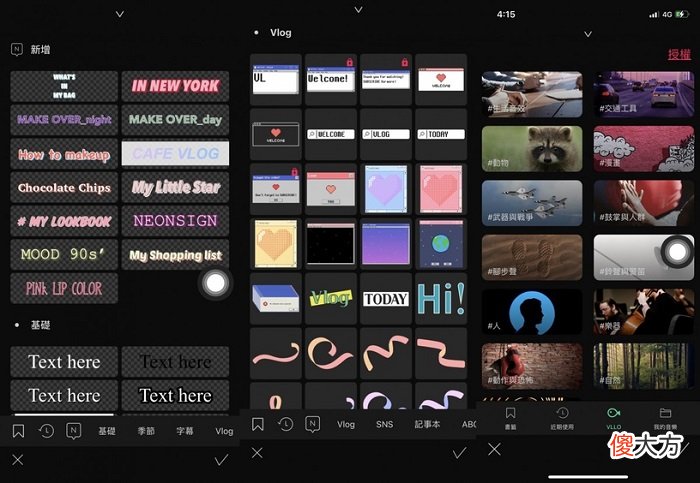Add the 3D error dialog box sticker
Screen dimensions: 700x483
click(276, 299)
